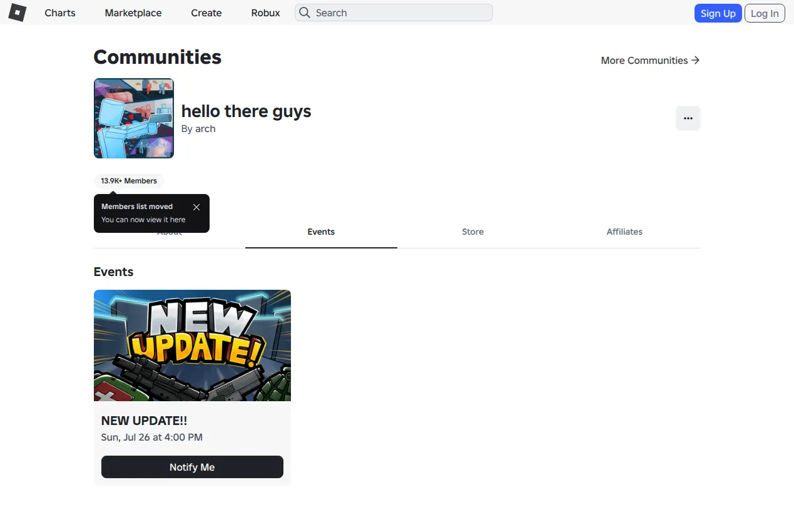Click into the Search field
The height and width of the screenshot is (532, 794).
tap(394, 13)
